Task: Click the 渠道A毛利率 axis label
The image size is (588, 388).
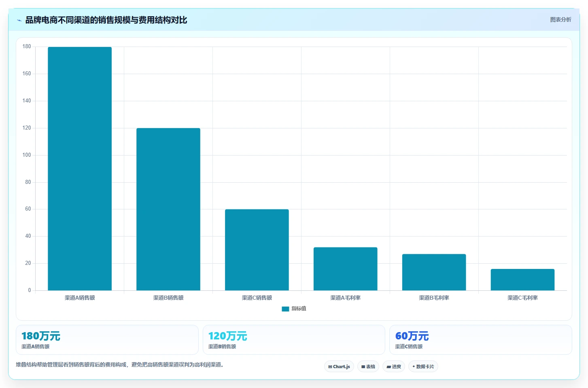Action: (346, 298)
